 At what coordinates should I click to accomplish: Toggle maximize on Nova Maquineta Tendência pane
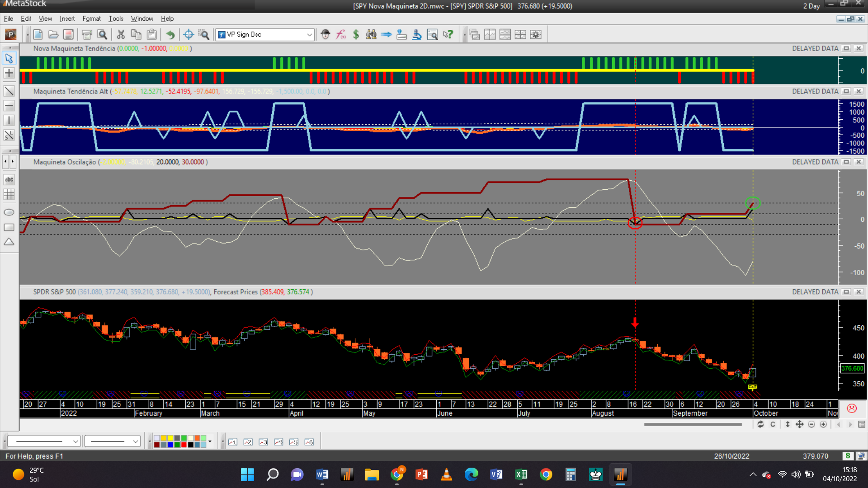click(x=846, y=48)
